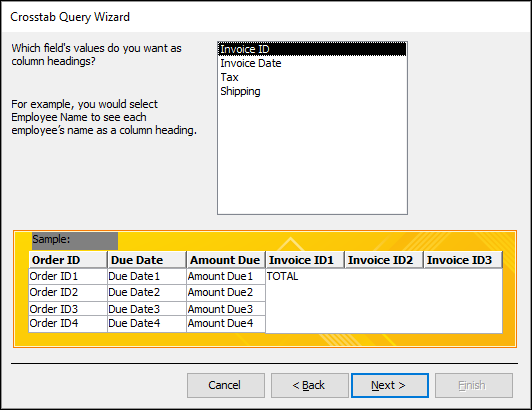This screenshot has width=532, height=410.
Task: Proceed with the Next button
Action: (390, 385)
